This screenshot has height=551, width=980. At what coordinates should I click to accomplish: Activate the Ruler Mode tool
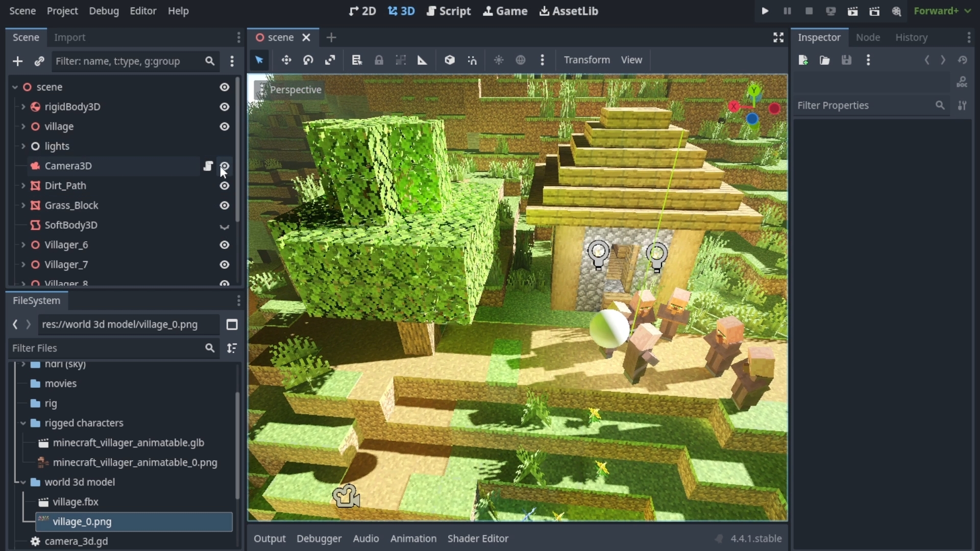(423, 60)
